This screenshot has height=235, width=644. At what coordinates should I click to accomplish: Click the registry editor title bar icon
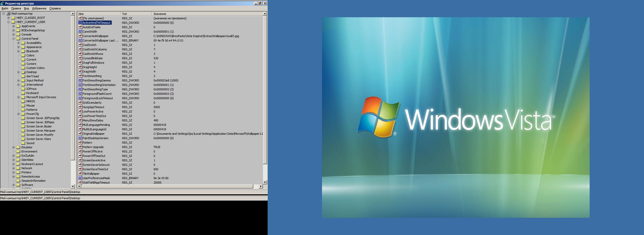pos(2,3)
